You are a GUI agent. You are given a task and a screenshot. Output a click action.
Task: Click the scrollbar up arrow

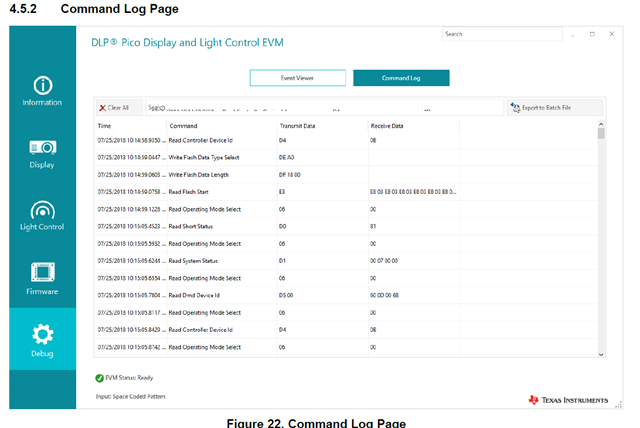pyautogui.click(x=601, y=124)
